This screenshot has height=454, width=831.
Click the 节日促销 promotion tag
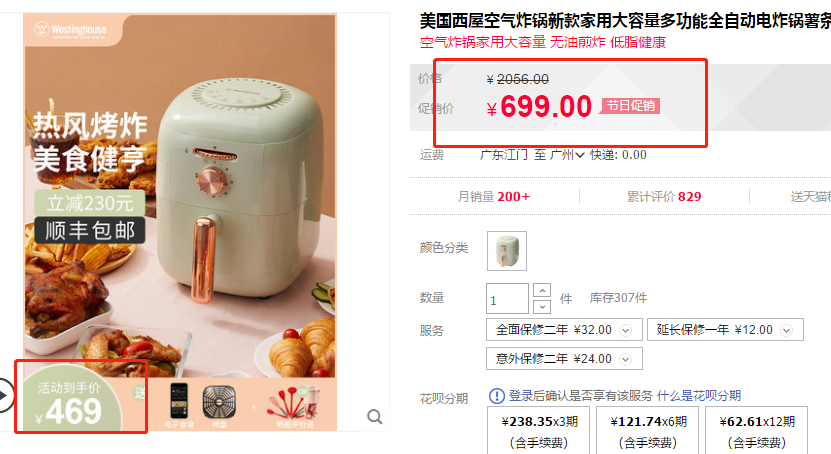coord(630,105)
